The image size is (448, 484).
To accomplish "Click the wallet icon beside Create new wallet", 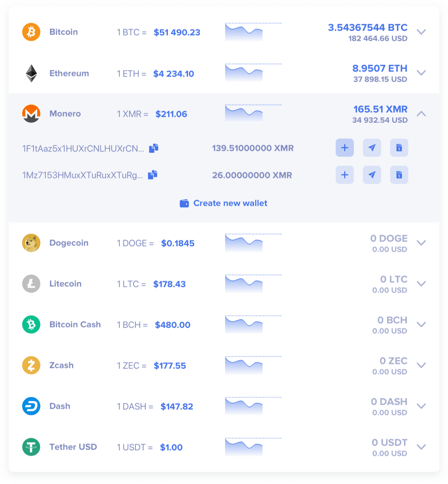I will click(184, 203).
